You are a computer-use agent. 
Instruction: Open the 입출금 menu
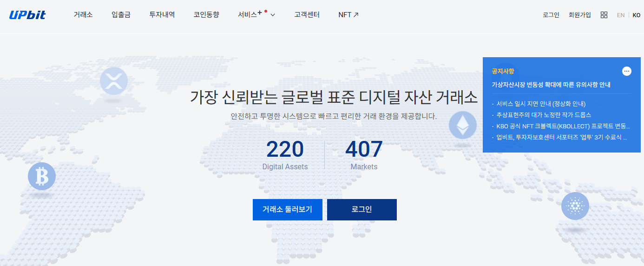click(x=121, y=15)
